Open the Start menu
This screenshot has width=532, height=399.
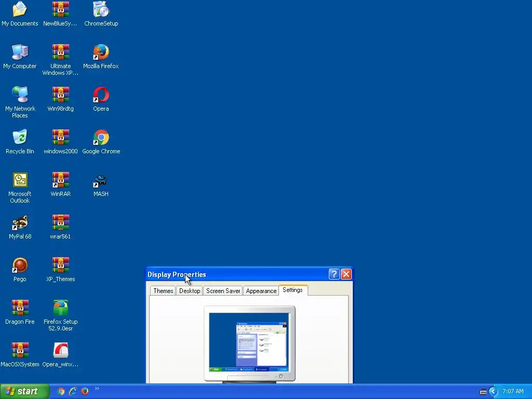point(24,392)
